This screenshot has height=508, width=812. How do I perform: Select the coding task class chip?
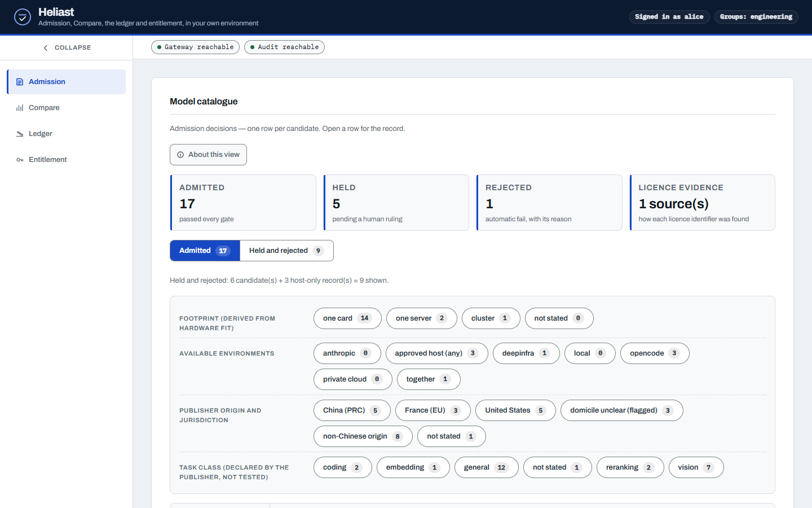[343, 467]
